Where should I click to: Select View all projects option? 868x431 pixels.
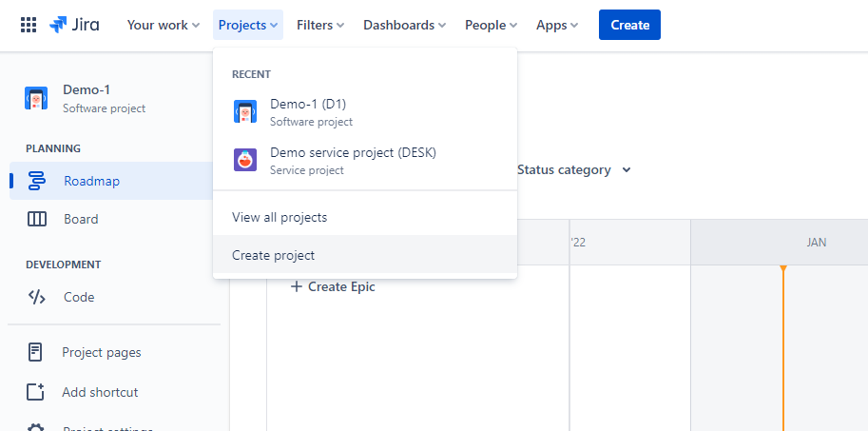(x=280, y=217)
